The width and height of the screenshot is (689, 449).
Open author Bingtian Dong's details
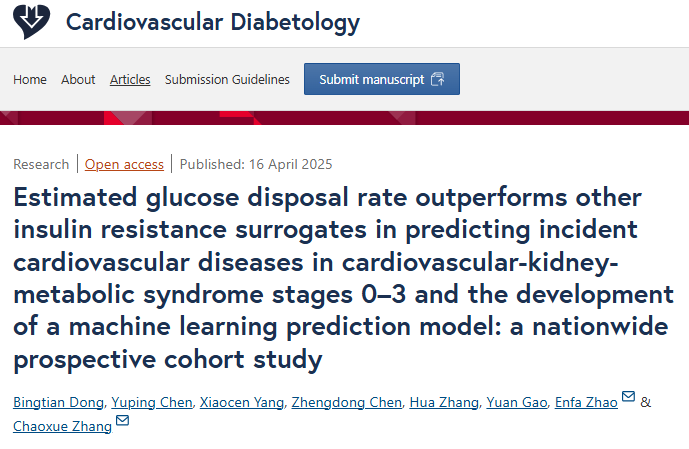coord(58,402)
